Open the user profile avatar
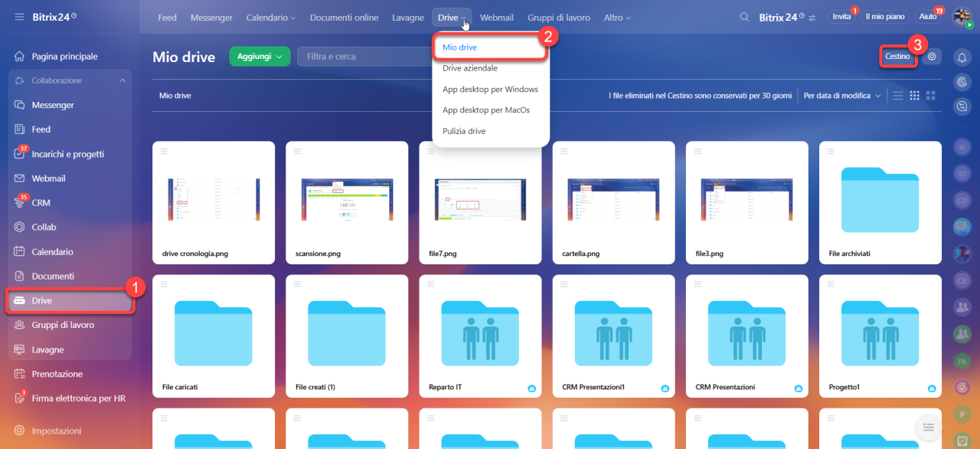980x449 pixels. pos(962,16)
